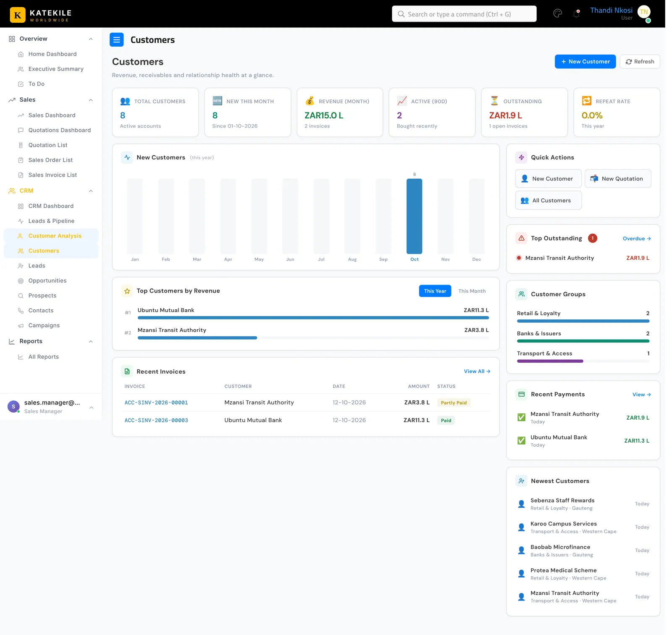Click the Quick Actions lightning icon
672x635 pixels.
[521, 157]
